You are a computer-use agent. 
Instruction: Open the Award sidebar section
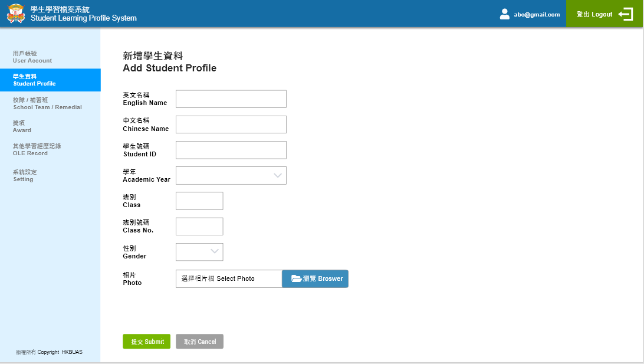pyautogui.click(x=22, y=126)
